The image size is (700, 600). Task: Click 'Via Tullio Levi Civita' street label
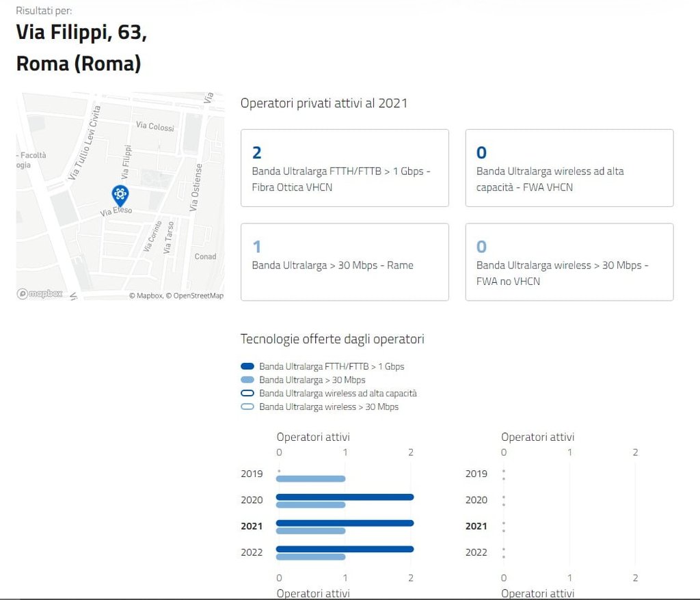point(84,143)
